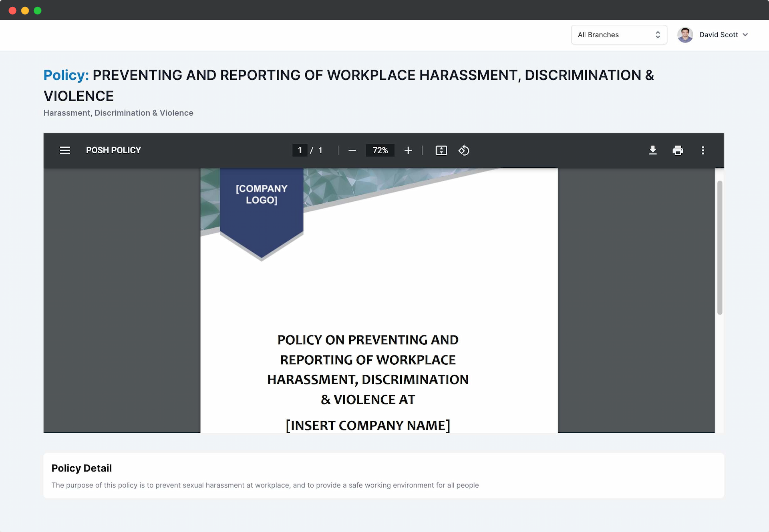Open the PDF viewer sidebar menu
This screenshot has height=532, width=769.
pos(64,150)
